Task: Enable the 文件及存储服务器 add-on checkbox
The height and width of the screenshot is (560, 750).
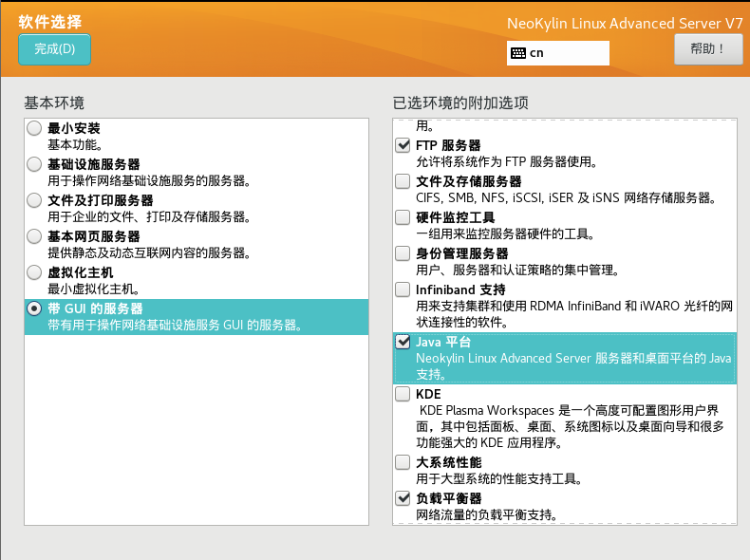Action: [403, 181]
